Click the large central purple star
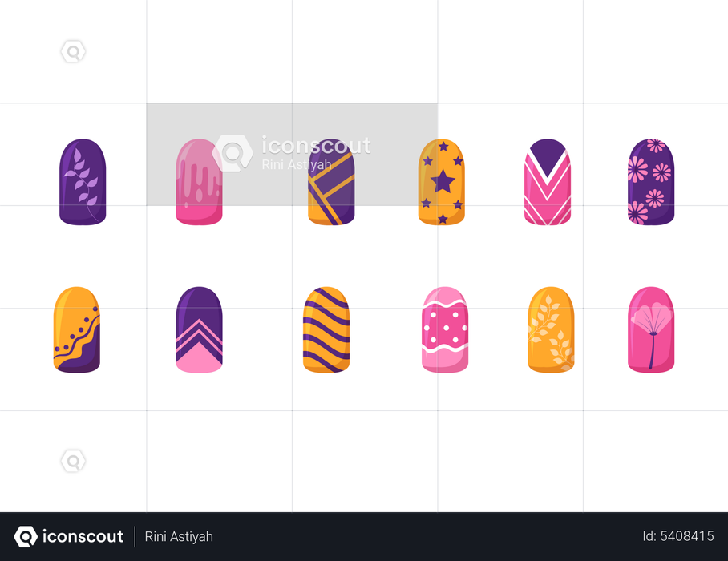This screenshot has height=561, width=728. click(x=443, y=181)
